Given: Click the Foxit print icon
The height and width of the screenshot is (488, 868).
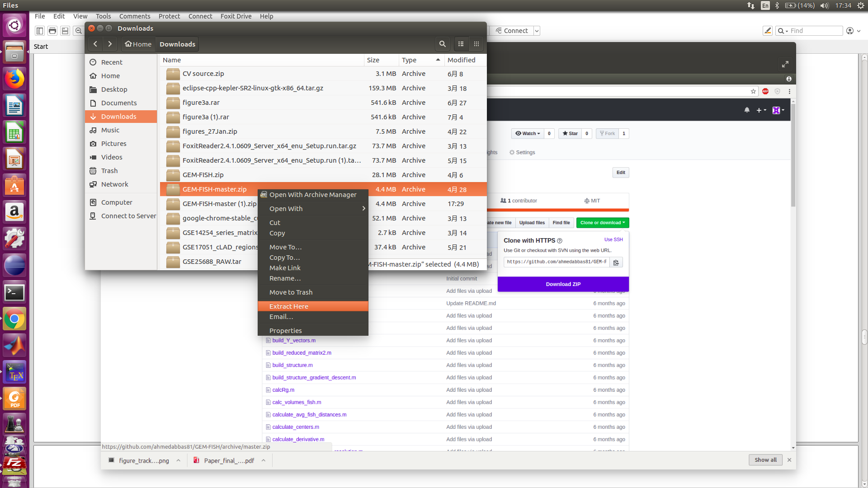Looking at the screenshot, I should 52,31.
